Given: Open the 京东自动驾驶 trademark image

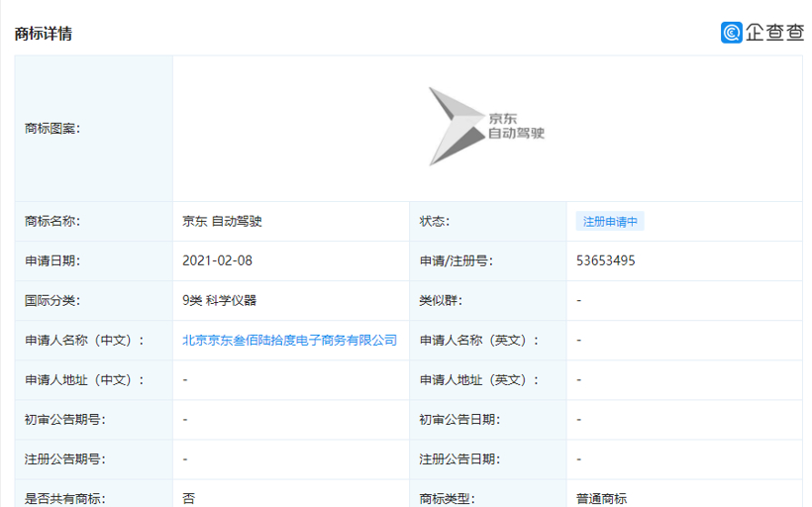Looking at the screenshot, I should point(486,127).
